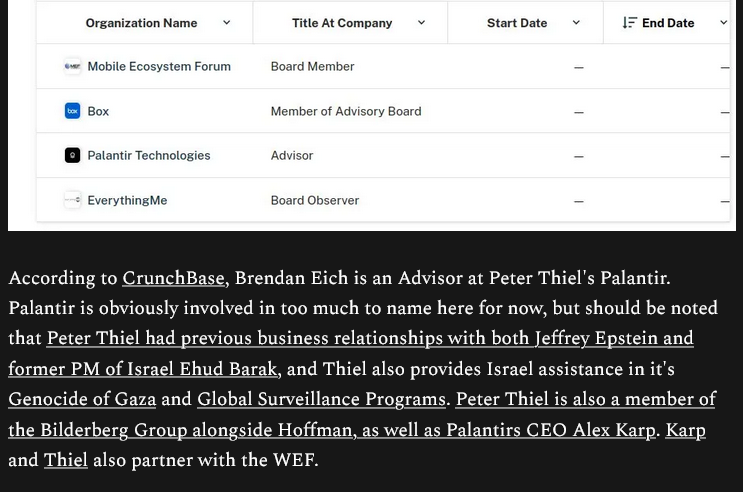Click the EverythingMe logo icon
Image resolution: width=743 pixels, height=492 pixels.
point(72,200)
